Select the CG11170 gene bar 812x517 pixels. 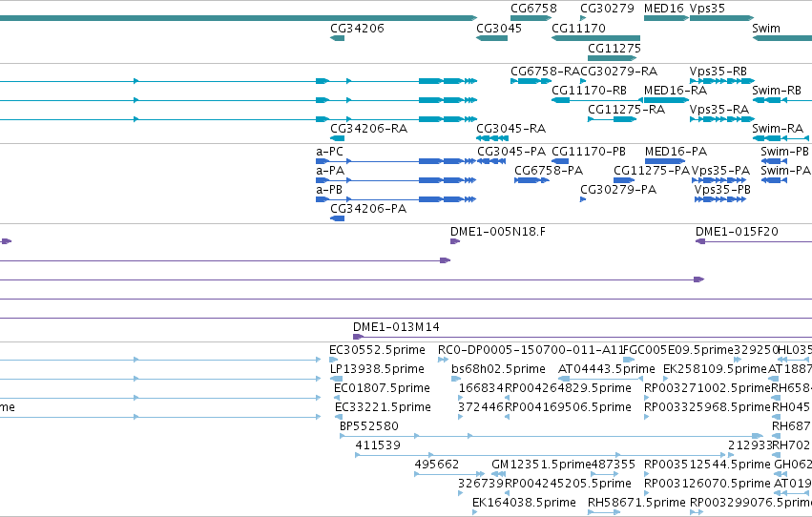click(595, 38)
